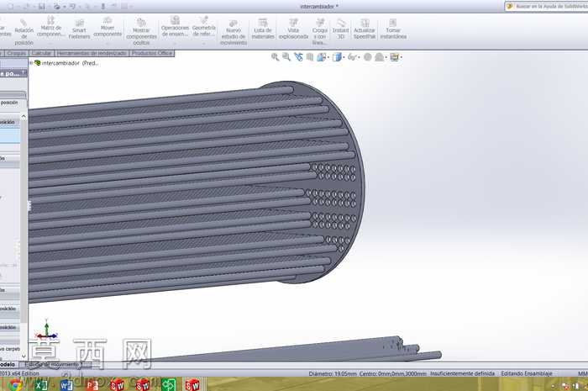This screenshot has width=588, height=391.
Task: Toggle the Section view icon
Action: (310, 57)
